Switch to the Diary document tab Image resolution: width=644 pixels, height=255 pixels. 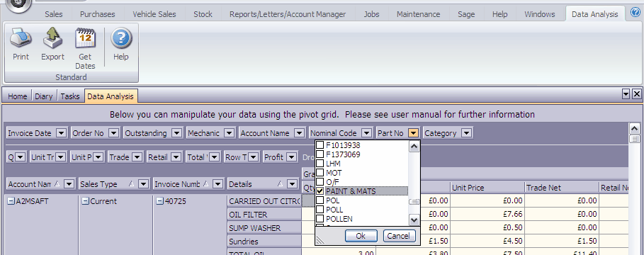click(43, 96)
